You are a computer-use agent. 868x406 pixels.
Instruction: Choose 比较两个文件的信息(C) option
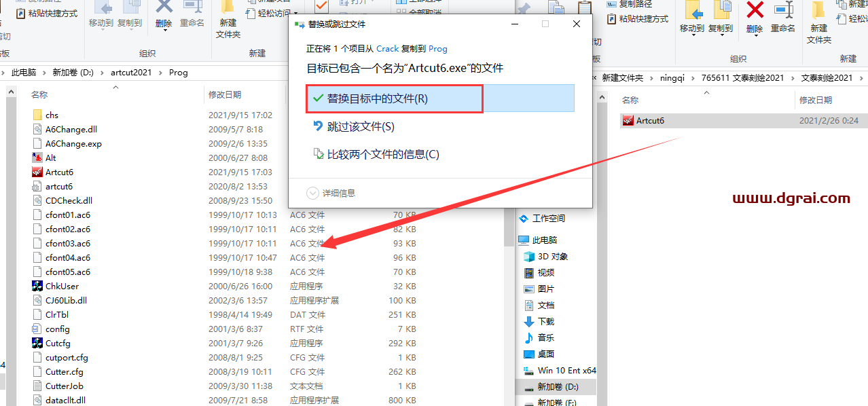point(376,154)
